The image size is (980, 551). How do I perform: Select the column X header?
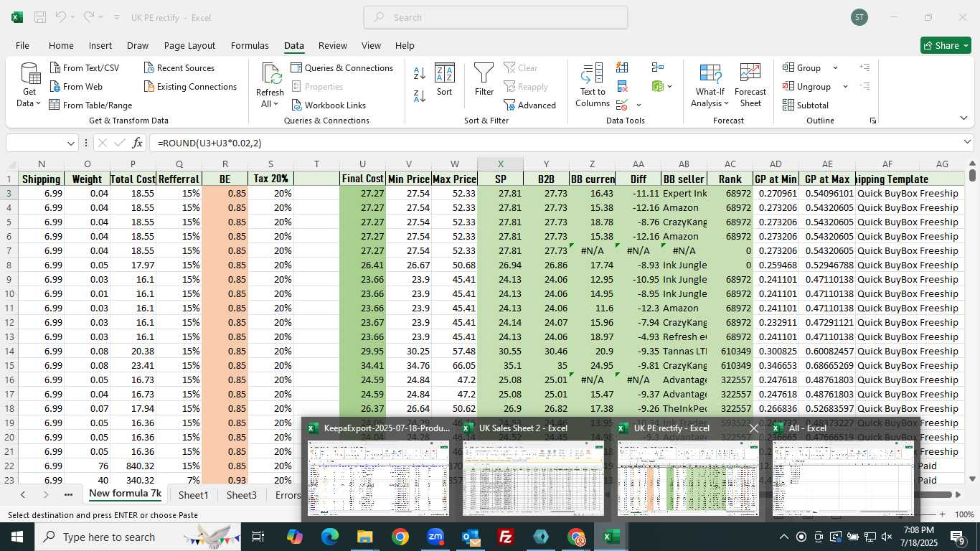pos(500,164)
